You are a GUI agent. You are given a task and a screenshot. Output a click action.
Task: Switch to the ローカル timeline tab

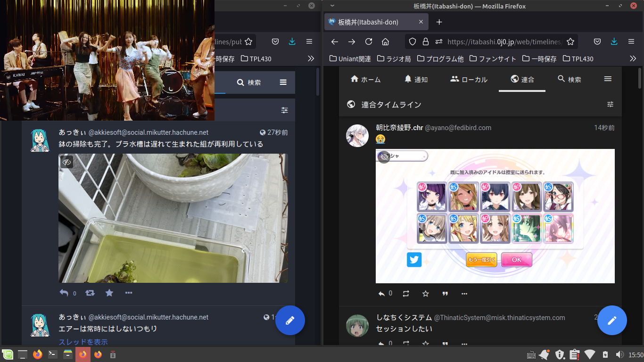tap(469, 79)
